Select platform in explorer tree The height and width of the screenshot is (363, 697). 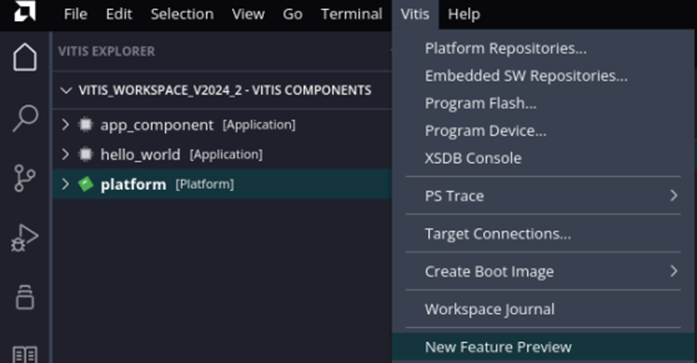222,184
